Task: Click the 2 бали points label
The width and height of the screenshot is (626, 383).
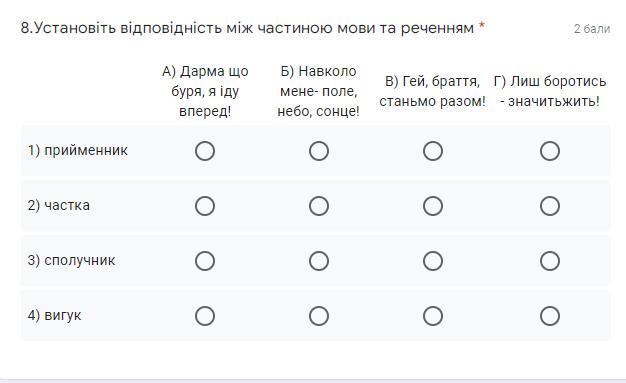Action: click(592, 29)
